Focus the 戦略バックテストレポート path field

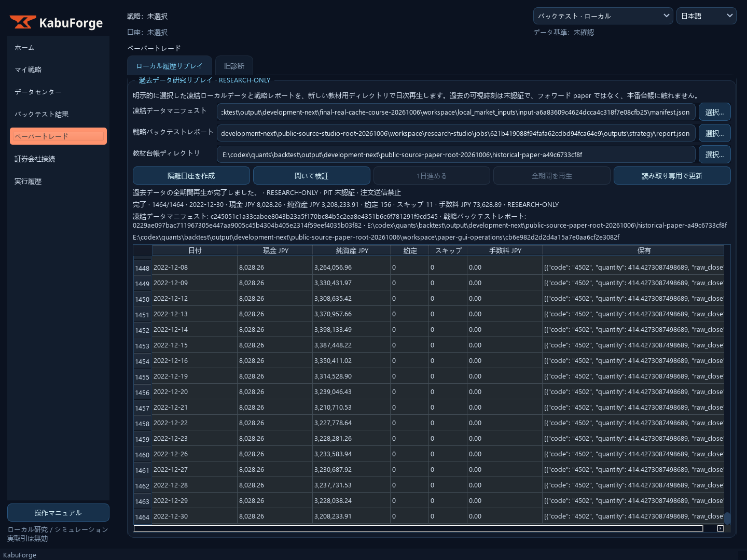coord(456,133)
